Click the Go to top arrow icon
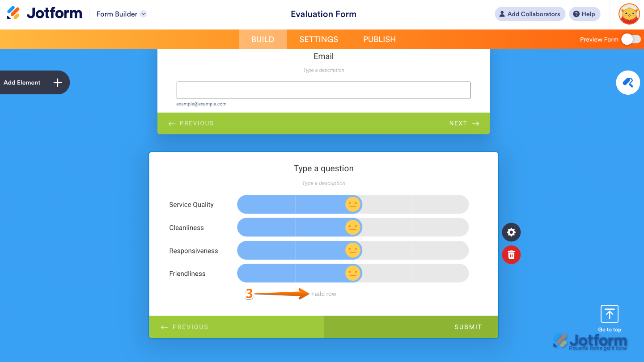 pyautogui.click(x=609, y=313)
